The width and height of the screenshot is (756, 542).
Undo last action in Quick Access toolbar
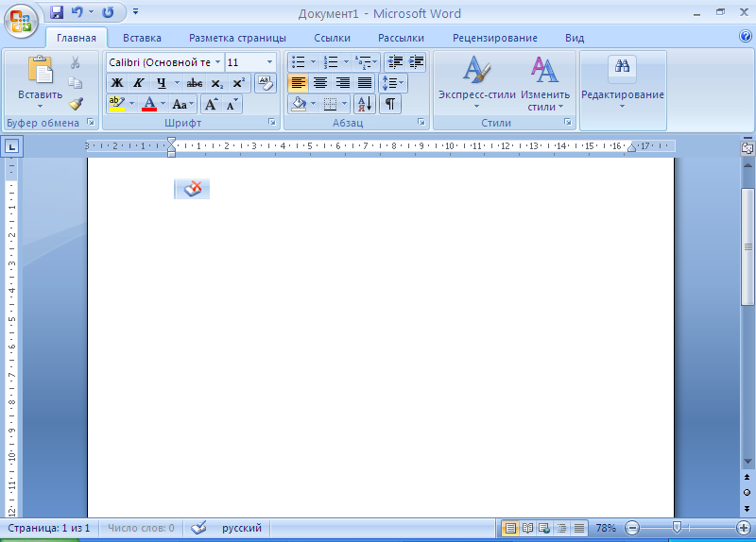tap(77, 12)
